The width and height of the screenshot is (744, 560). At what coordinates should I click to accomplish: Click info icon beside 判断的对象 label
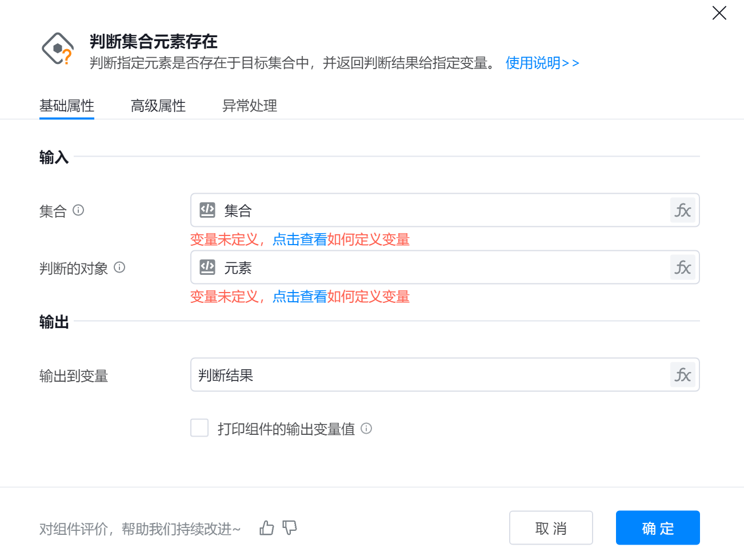click(x=119, y=267)
